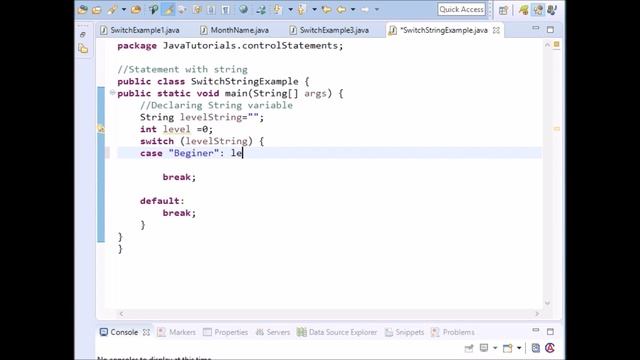Image resolution: width=640 pixels, height=360 pixels.
Task: Click the globe web browser toolbar icon
Action: 243,9
